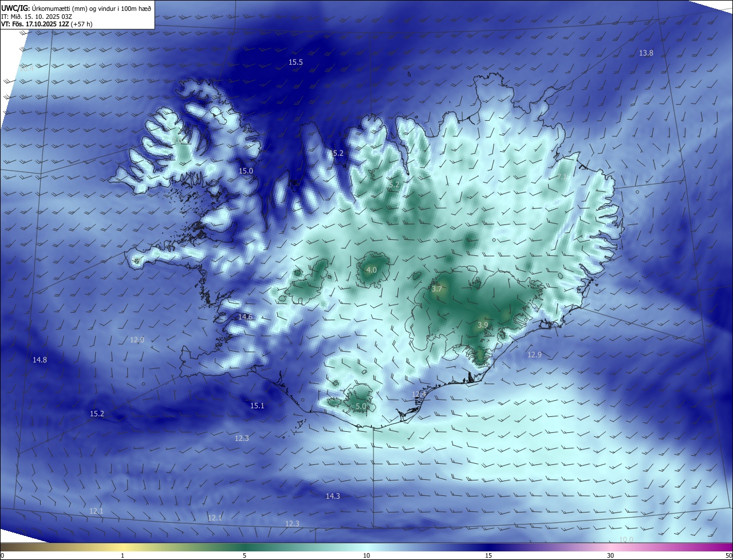Click the 15 tick on the color scale
The image size is (733, 560).
point(488,555)
